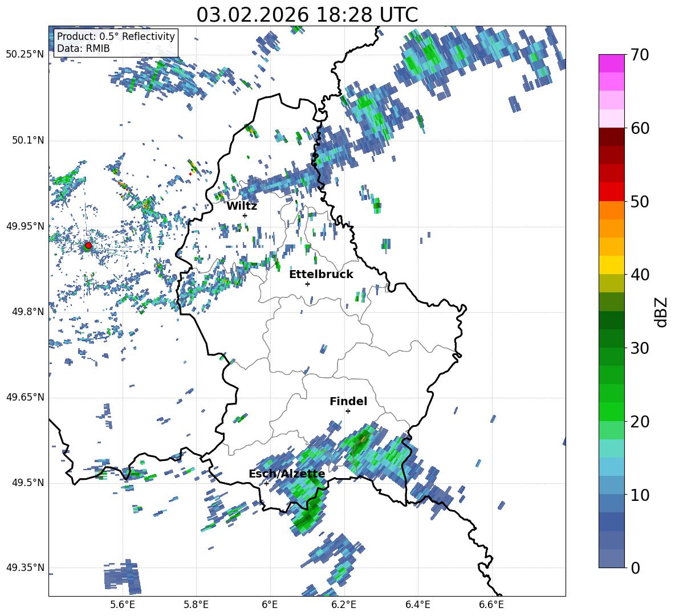675x616 pixels.
Task: Click the dark red colorbar segment below 60
Action: coord(611,137)
